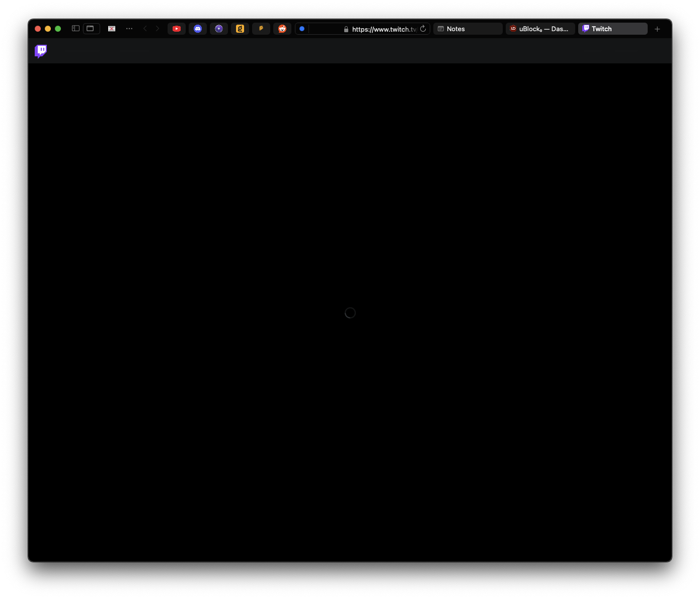Open the YouTube pinned tab
This screenshot has height=599, width=700.
coord(177,29)
